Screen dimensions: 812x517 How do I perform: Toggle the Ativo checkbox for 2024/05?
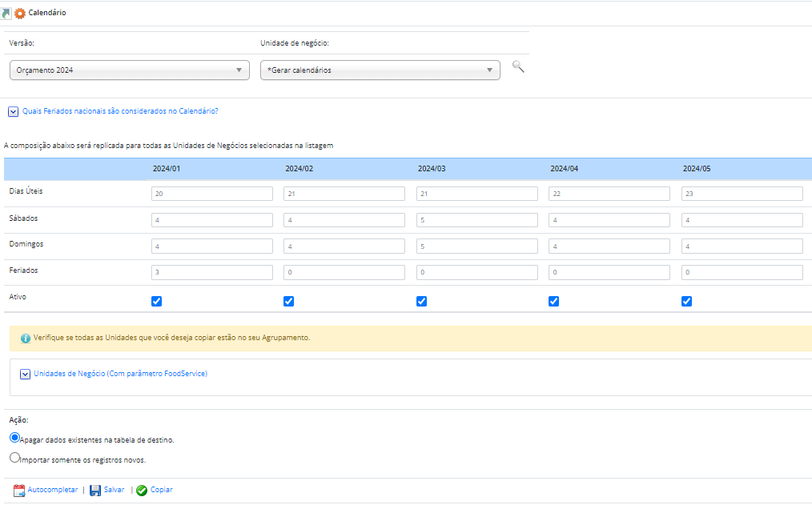[686, 301]
